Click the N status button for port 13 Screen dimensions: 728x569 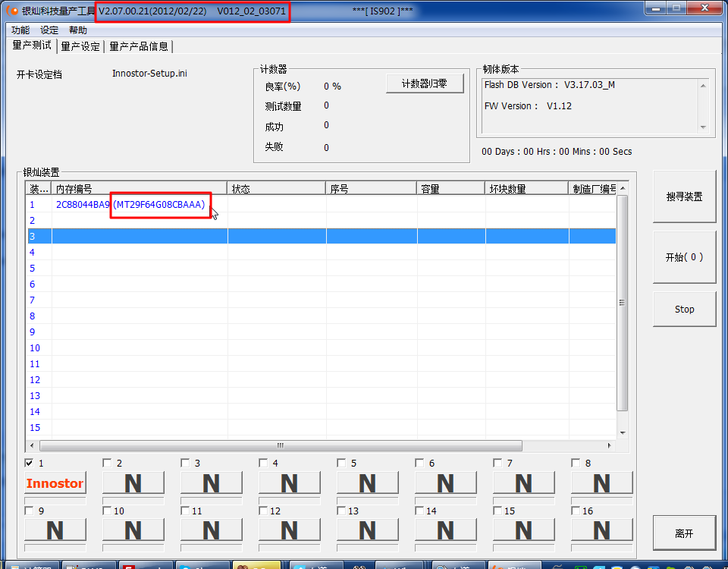367,530
